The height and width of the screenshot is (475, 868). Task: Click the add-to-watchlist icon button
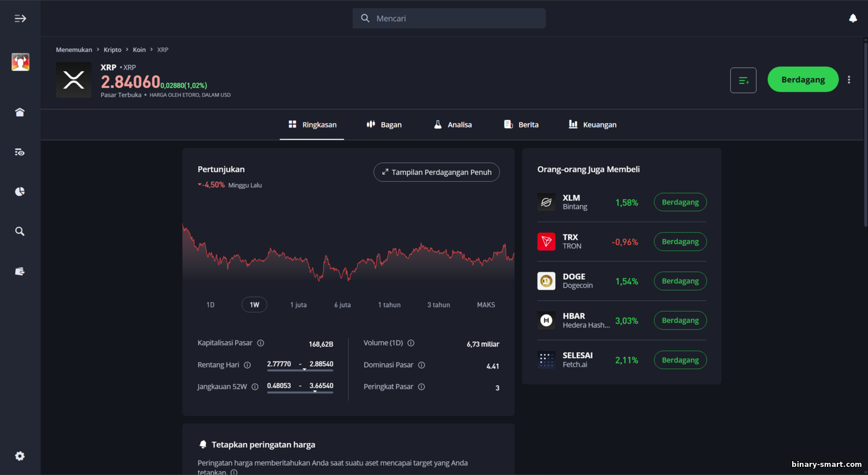pos(743,80)
